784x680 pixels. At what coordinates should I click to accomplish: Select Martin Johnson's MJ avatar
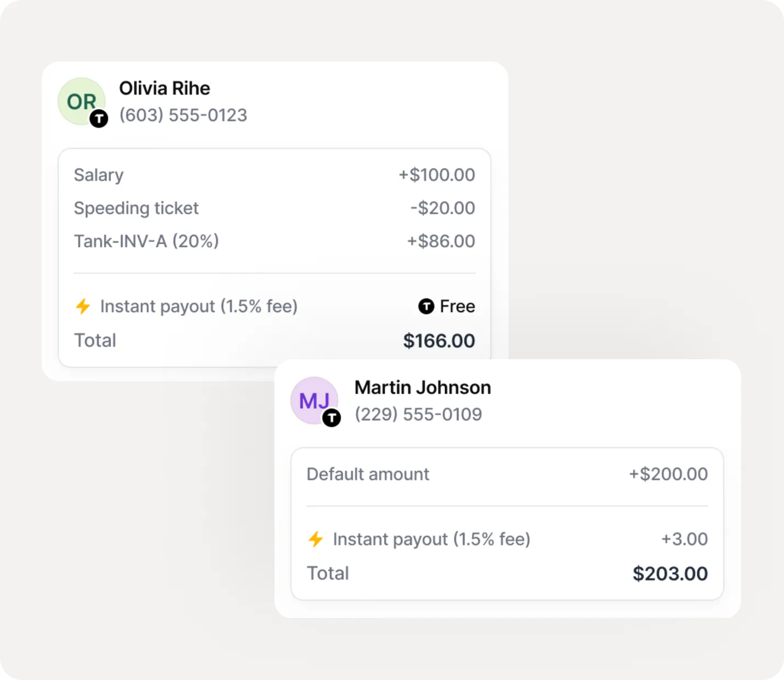314,400
